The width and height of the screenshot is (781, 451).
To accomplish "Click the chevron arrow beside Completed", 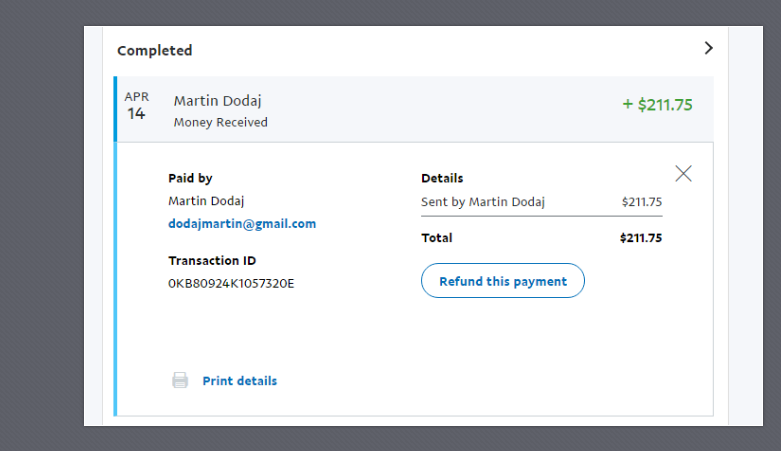I will click(708, 48).
